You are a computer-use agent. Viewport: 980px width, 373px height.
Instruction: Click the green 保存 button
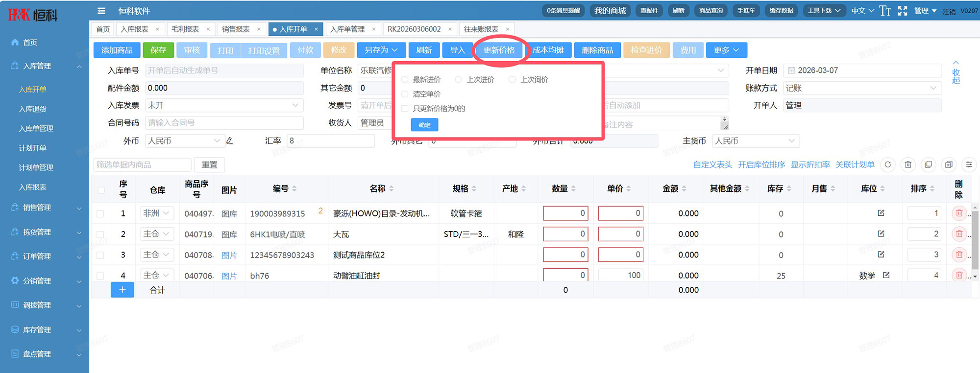pyautogui.click(x=158, y=50)
